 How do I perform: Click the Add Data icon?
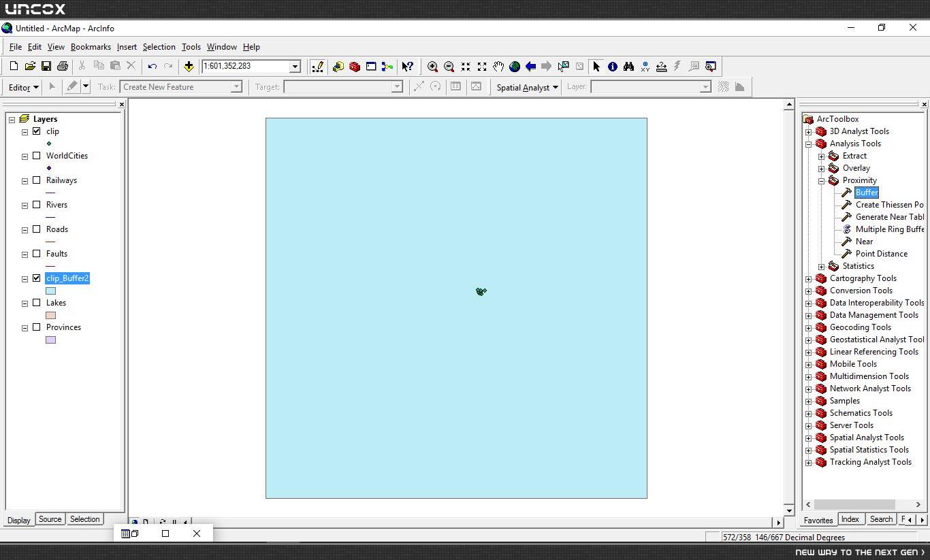click(x=189, y=66)
